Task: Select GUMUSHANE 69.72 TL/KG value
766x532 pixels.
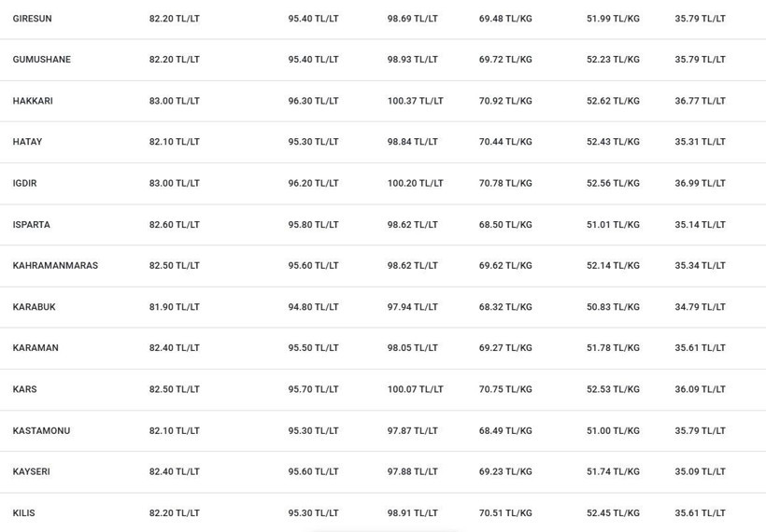Action: [x=505, y=60]
